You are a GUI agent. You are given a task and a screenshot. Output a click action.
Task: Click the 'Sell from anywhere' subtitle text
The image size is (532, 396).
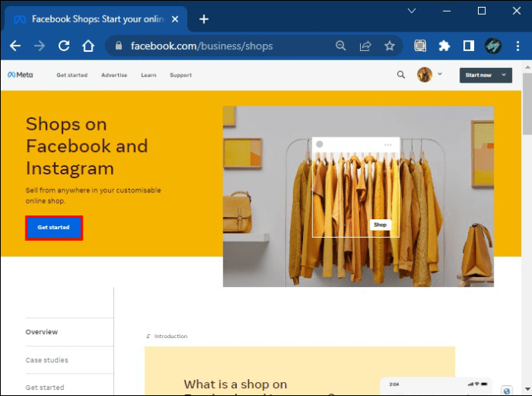(93, 195)
